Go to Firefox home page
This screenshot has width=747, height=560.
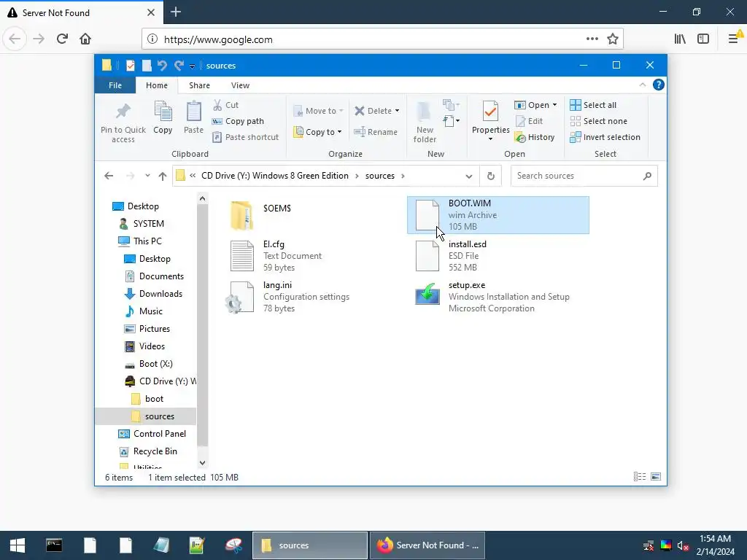click(x=85, y=39)
